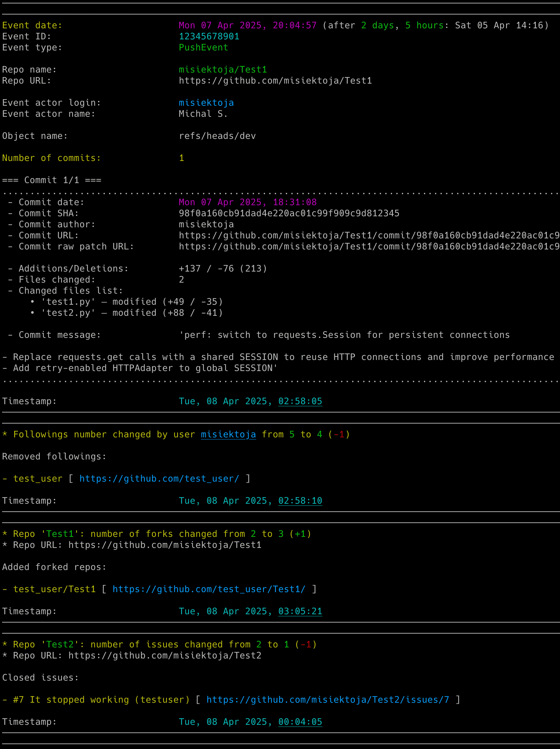Click the underlined timestamp 03:05:21
This screenshot has width=560, height=749.
300,611
